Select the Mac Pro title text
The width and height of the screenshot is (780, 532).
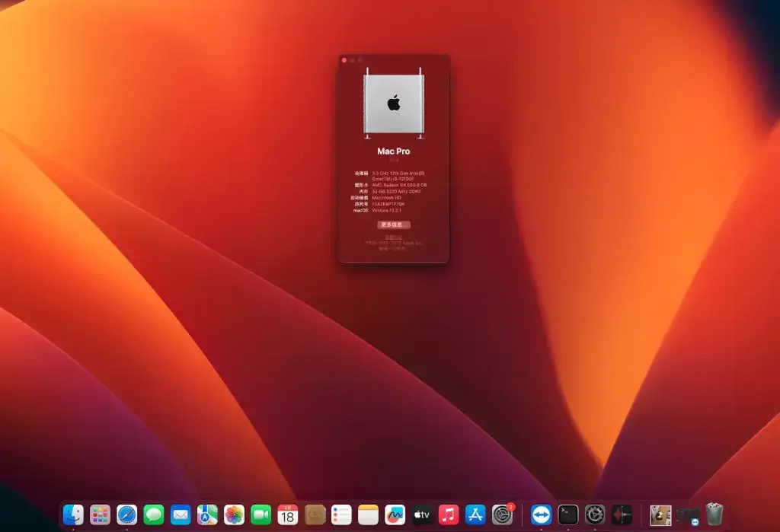[x=394, y=151]
